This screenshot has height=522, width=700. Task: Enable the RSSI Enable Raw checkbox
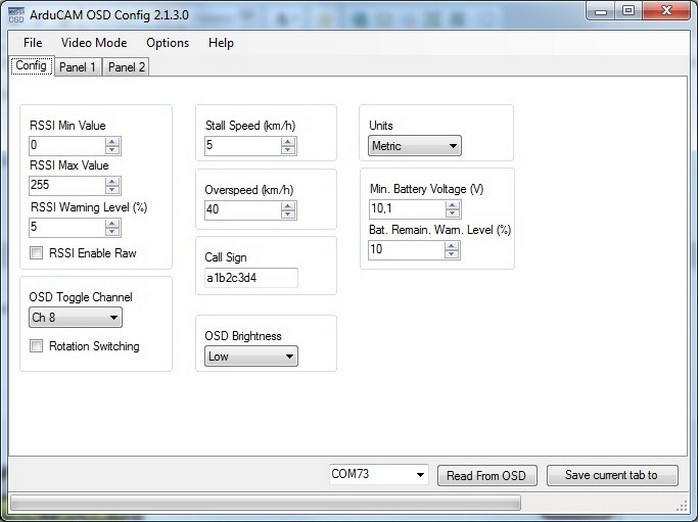click(x=37, y=254)
